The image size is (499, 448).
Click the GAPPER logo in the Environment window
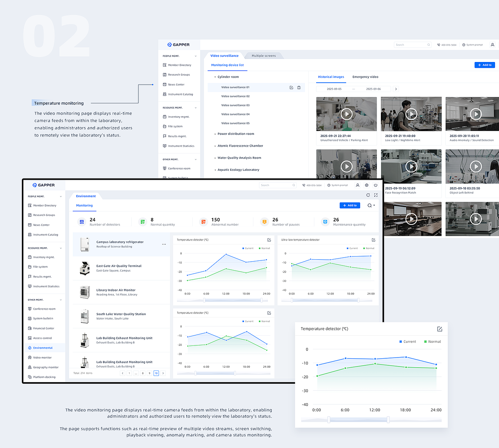tap(43, 185)
